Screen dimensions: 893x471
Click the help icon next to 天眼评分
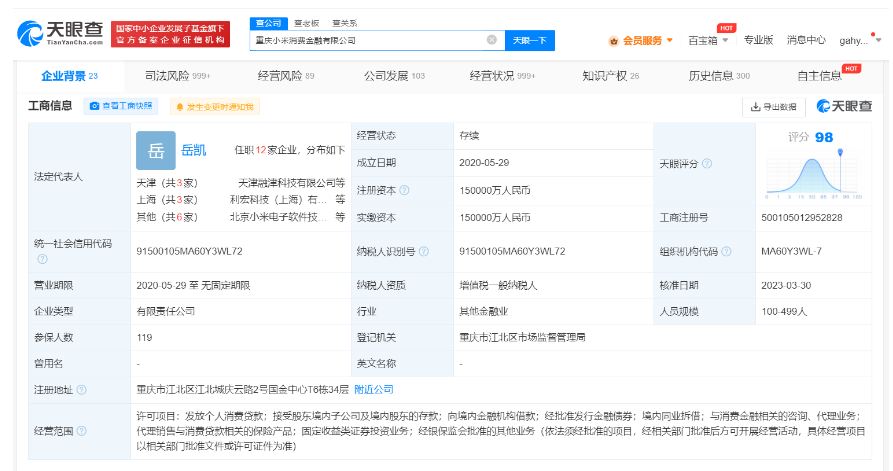coord(707,164)
